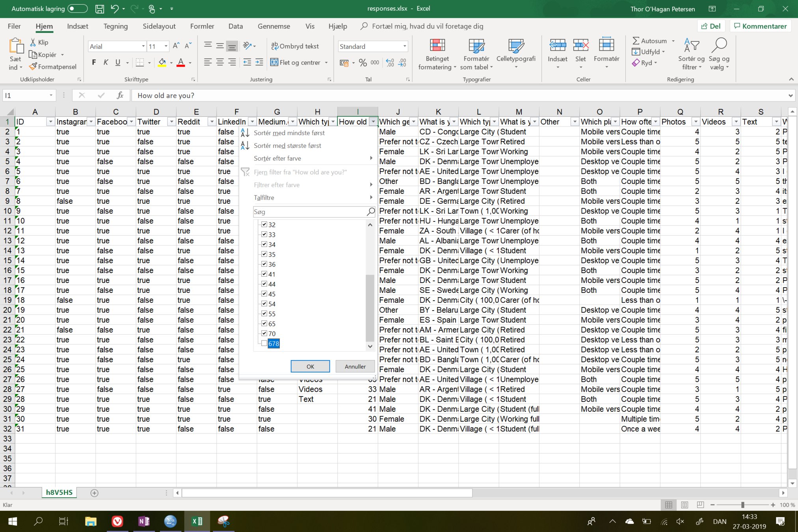Open the font name Arial dropdown

point(143,46)
